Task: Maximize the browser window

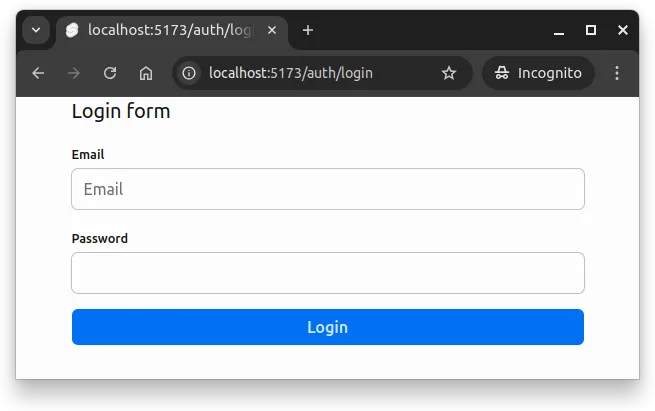Action: 591,30
